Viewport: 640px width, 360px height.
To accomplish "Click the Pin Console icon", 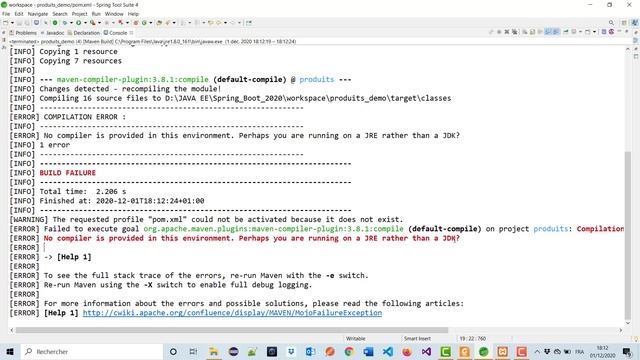I will coord(566,32).
